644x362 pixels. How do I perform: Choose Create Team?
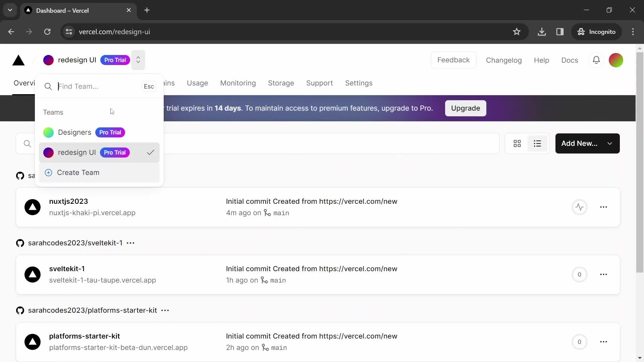[x=99, y=173]
